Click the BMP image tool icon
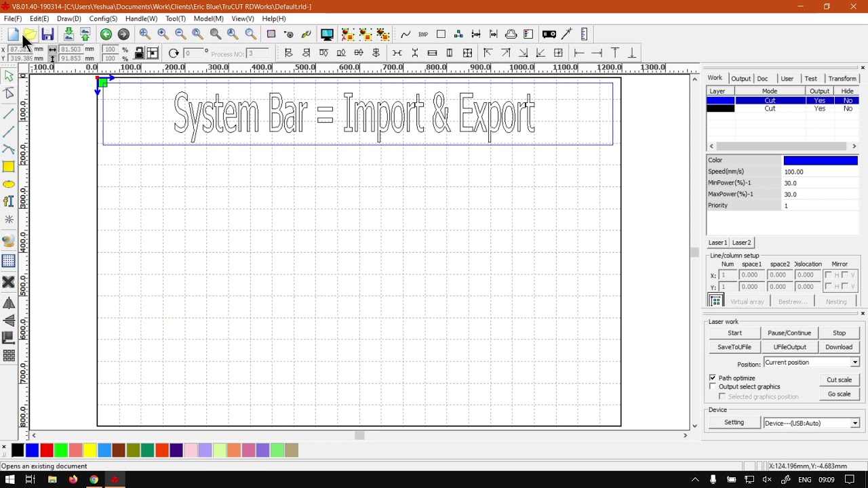Viewport: 868px width, 488px height. point(423,35)
